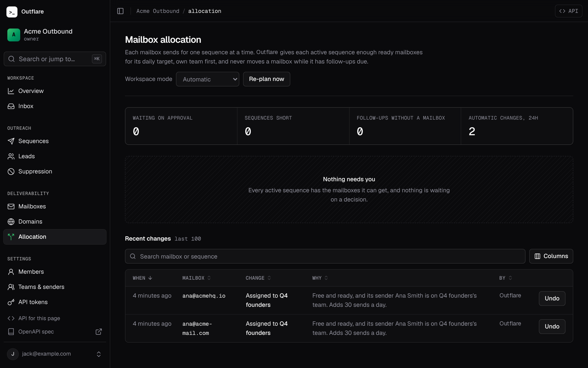Click the Waiting on approval stat
This screenshot has width=588, height=368.
click(x=181, y=126)
